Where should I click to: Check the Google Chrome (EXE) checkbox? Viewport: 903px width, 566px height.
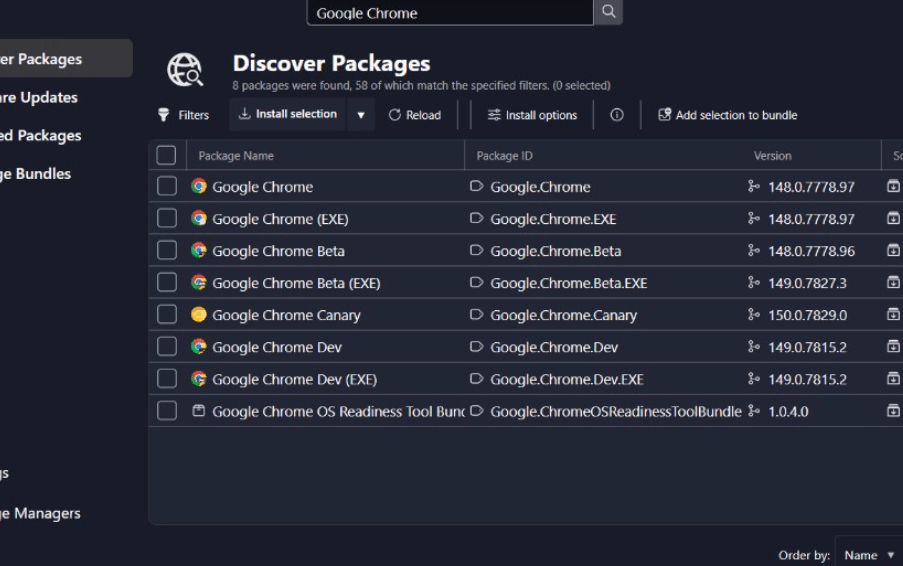[x=167, y=218]
